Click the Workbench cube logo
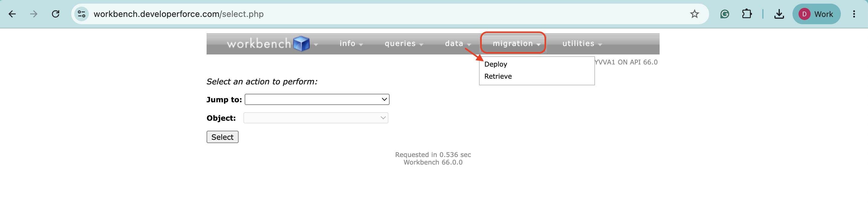 pyautogui.click(x=301, y=44)
